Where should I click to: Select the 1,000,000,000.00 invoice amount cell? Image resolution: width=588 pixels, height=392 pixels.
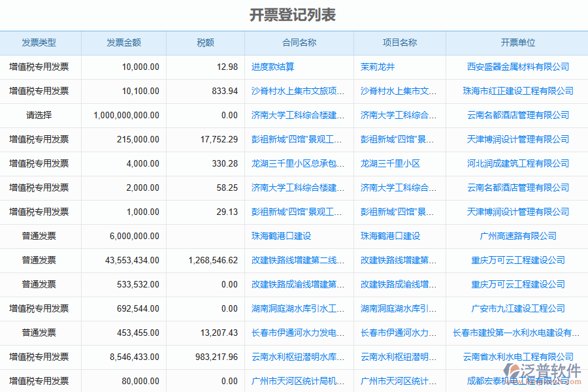[126, 115]
